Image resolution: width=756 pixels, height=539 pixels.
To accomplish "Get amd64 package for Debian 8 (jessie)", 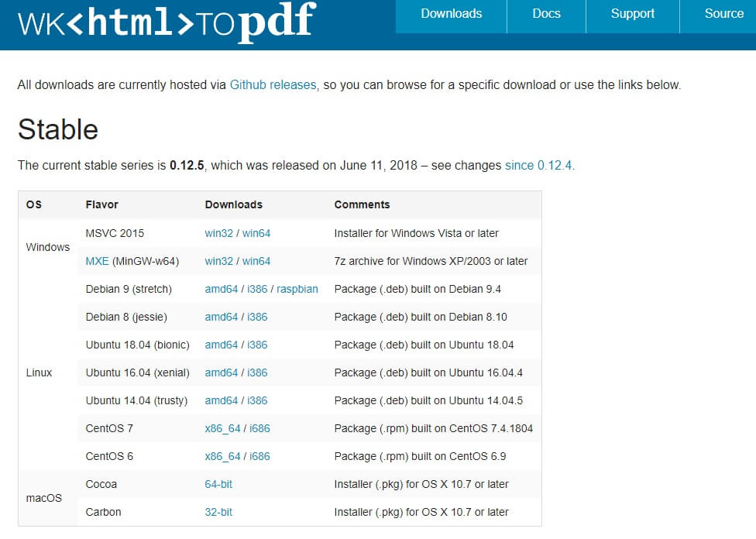I will tap(222, 318).
